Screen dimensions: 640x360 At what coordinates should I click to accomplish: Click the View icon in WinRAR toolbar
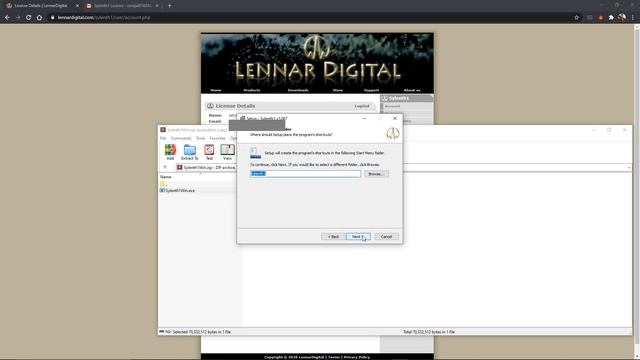click(227, 152)
